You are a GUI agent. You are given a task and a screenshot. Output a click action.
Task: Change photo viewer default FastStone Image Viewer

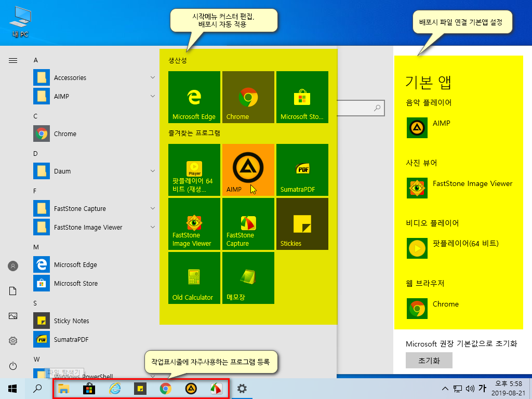[460, 188]
